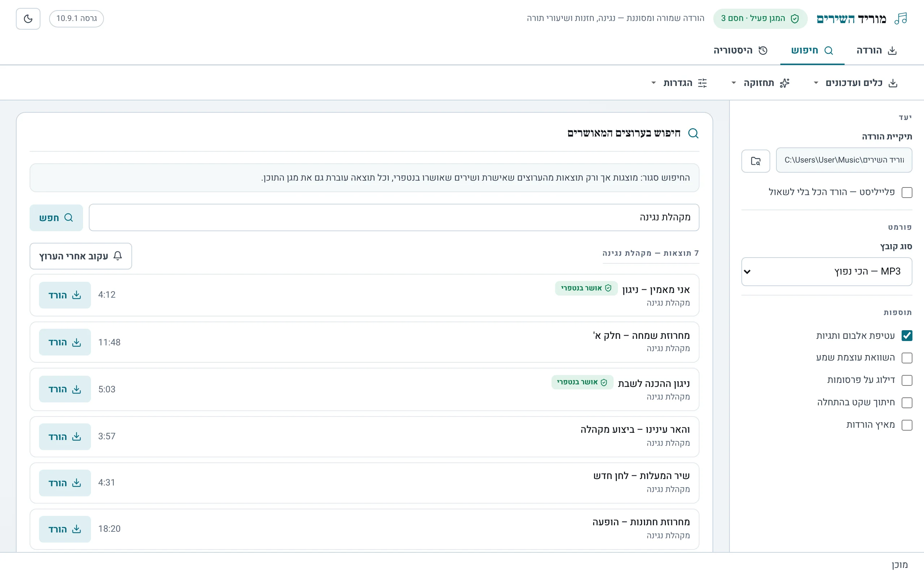The width and height of the screenshot is (924, 578).
Task: Download מחרוזת חתונות – הופעה
Action: [65, 529]
